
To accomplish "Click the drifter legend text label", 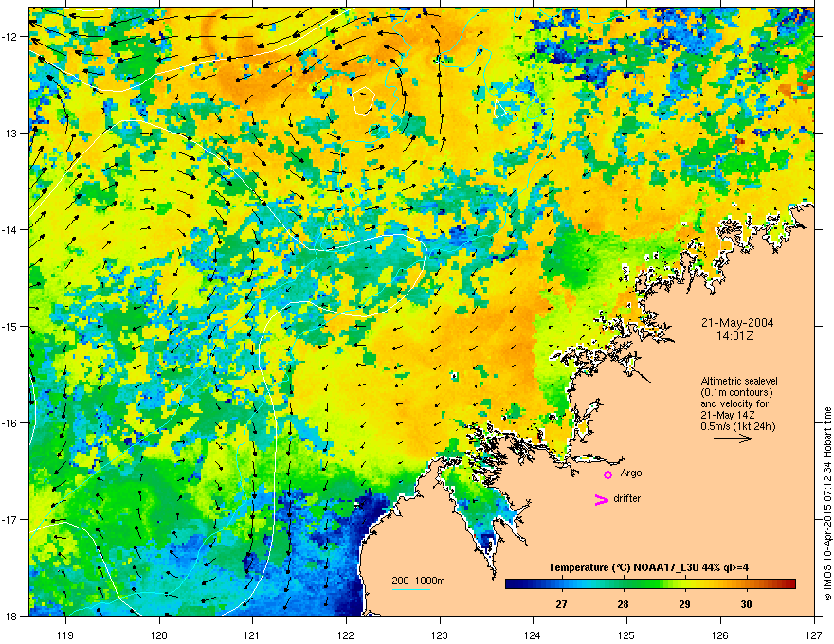I will (x=627, y=498).
